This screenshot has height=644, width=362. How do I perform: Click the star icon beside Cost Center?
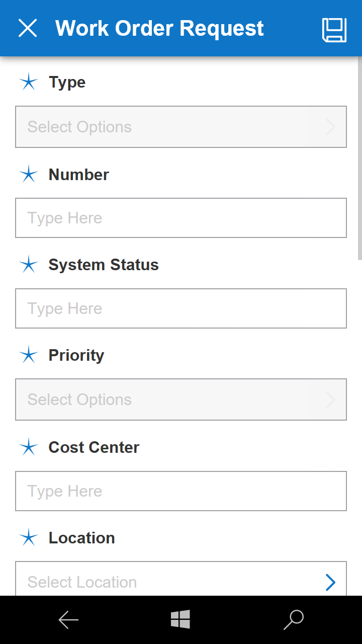pyautogui.click(x=29, y=447)
